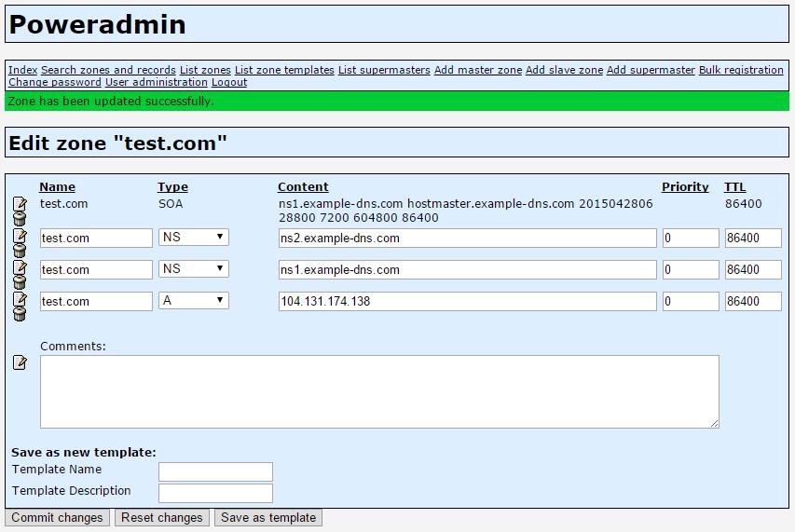Open Add supermaster page
The height and width of the screenshot is (532, 795).
click(651, 70)
